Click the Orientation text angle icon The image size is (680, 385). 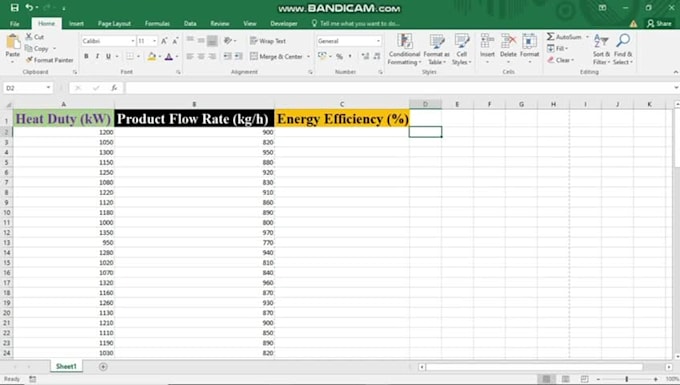[228, 41]
